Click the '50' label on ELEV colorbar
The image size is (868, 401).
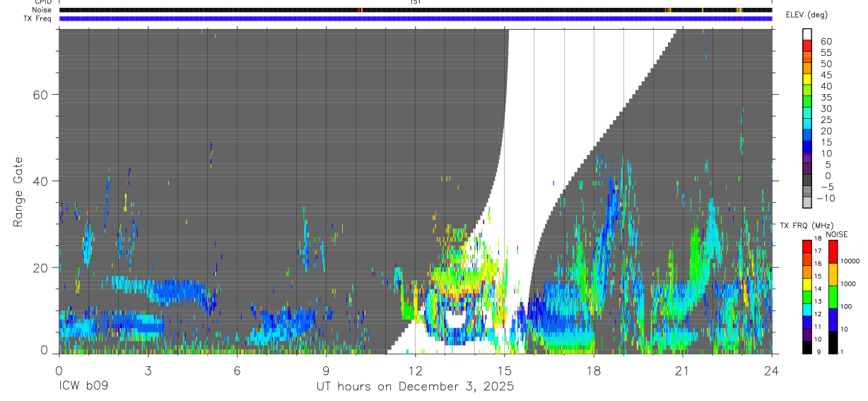tap(825, 64)
